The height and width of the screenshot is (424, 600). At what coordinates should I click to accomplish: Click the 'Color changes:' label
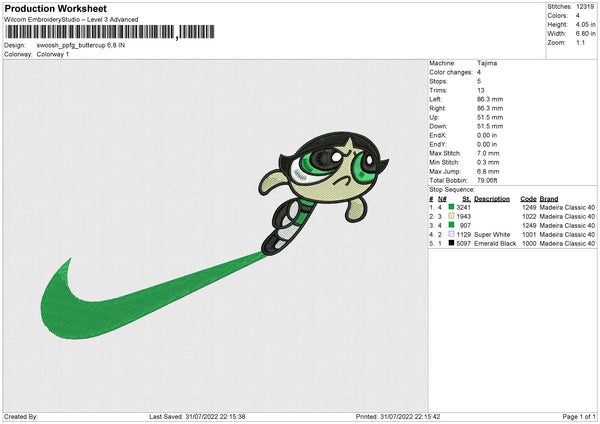[451, 72]
